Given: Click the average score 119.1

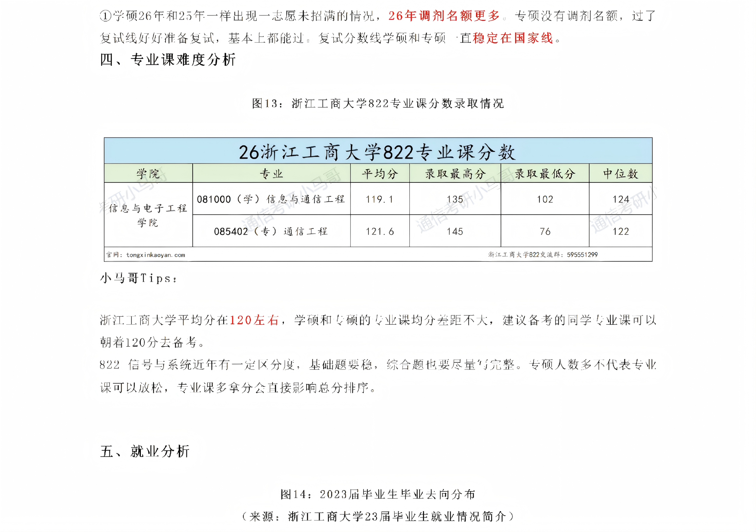Looking at the screenshot, I should (380, 199).
